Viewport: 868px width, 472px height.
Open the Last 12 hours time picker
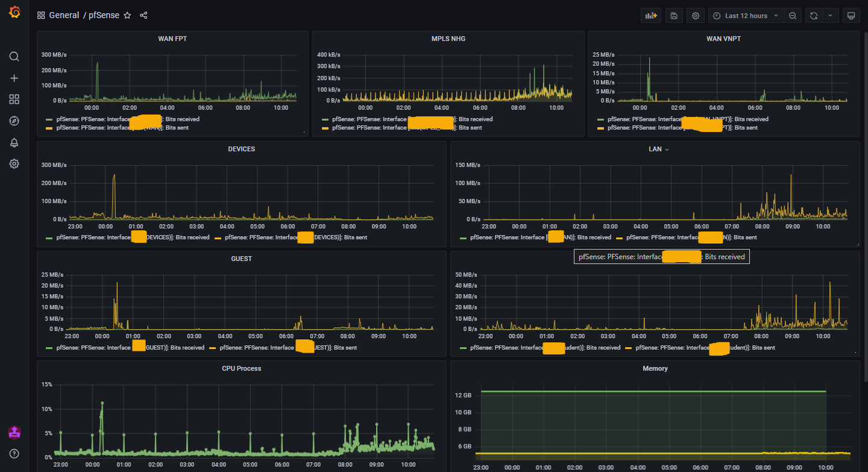746,16
